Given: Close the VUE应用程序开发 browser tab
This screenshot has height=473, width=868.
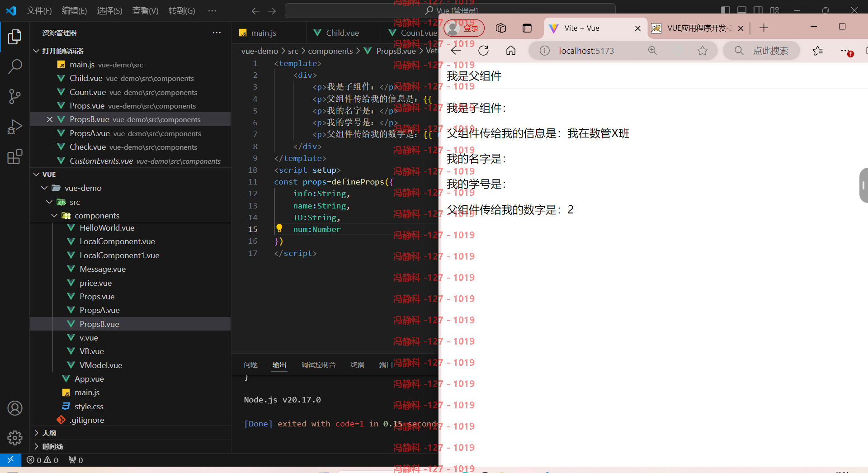Looking at the screenshot, I should [x=741, y=28].
